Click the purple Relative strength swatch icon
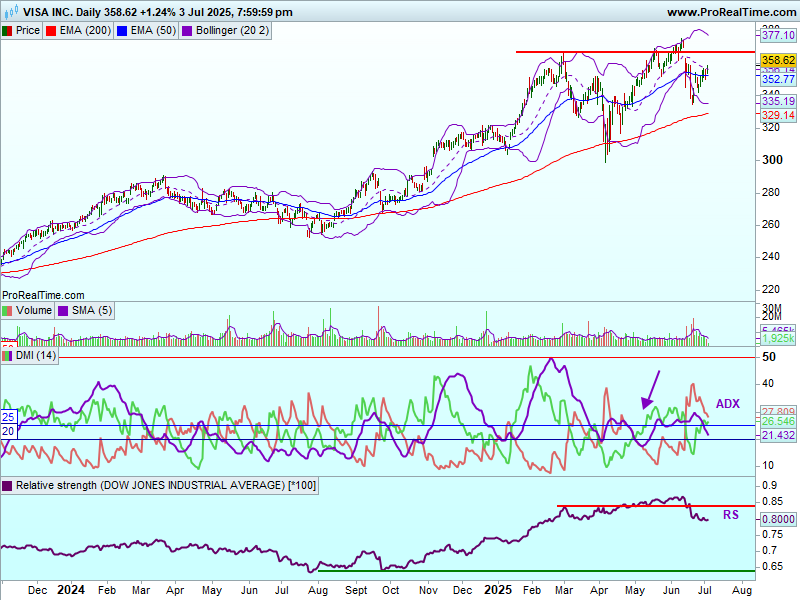The height and width of the screenshot is (600, 800). click(8, 486)
